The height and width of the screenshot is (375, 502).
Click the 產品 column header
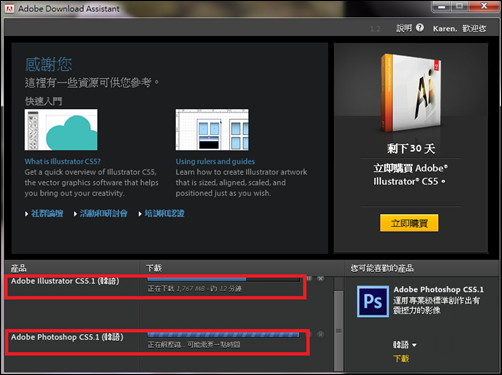[x=19, y=268]
